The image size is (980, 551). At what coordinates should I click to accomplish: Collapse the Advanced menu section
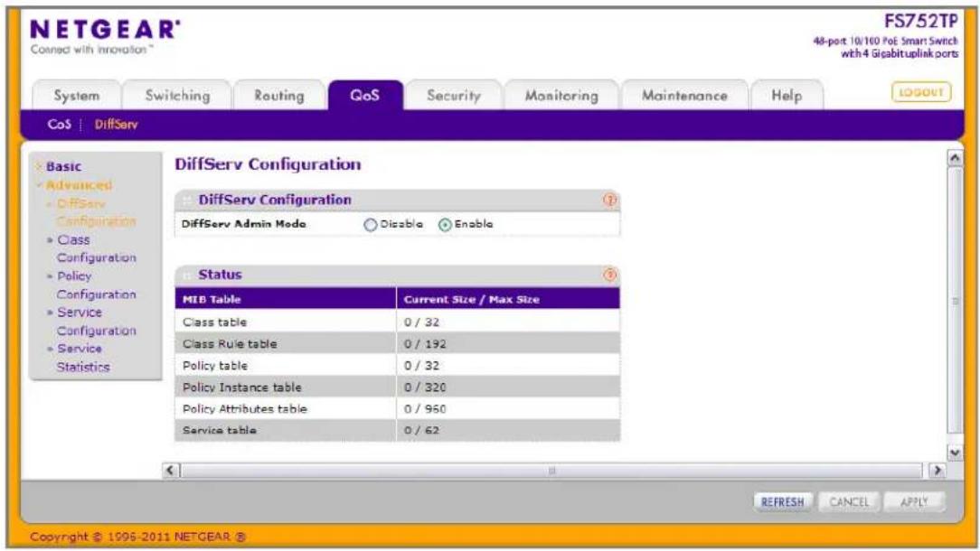[x=78, y=185]
